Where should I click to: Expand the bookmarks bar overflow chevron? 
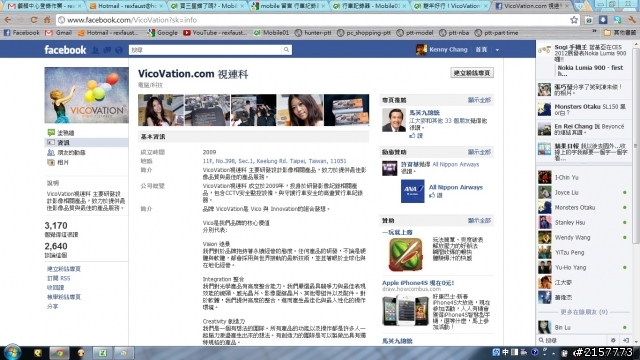(x=594, y=32)
